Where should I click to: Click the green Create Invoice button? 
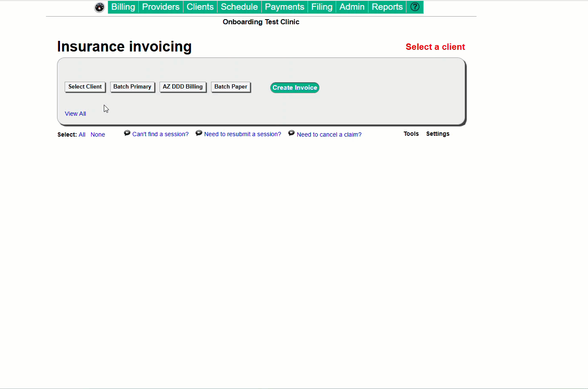coord(294,88)
